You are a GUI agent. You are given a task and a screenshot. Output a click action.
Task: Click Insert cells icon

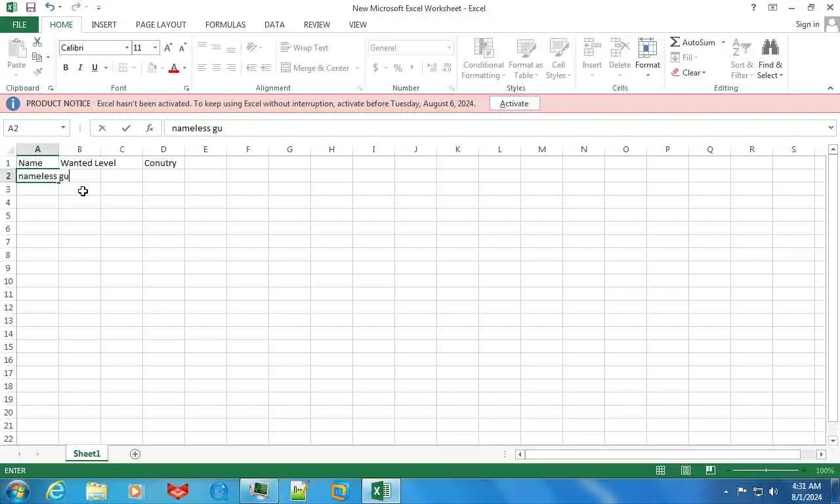592,48
